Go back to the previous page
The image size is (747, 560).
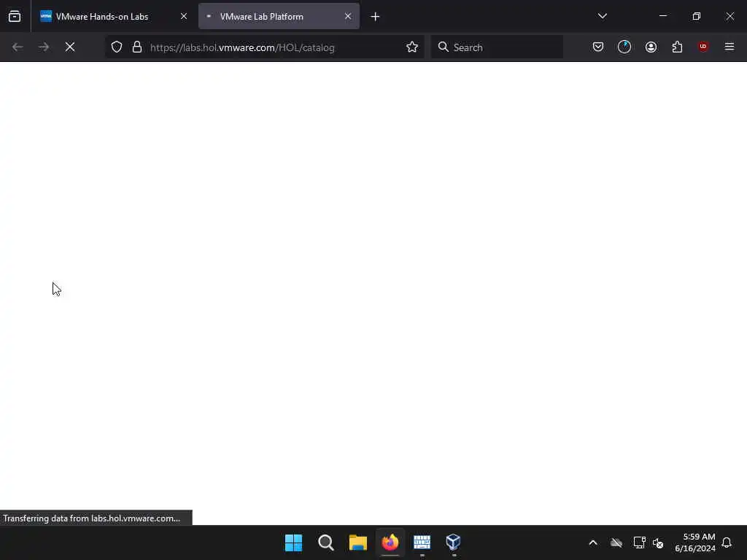click(18, 47)
